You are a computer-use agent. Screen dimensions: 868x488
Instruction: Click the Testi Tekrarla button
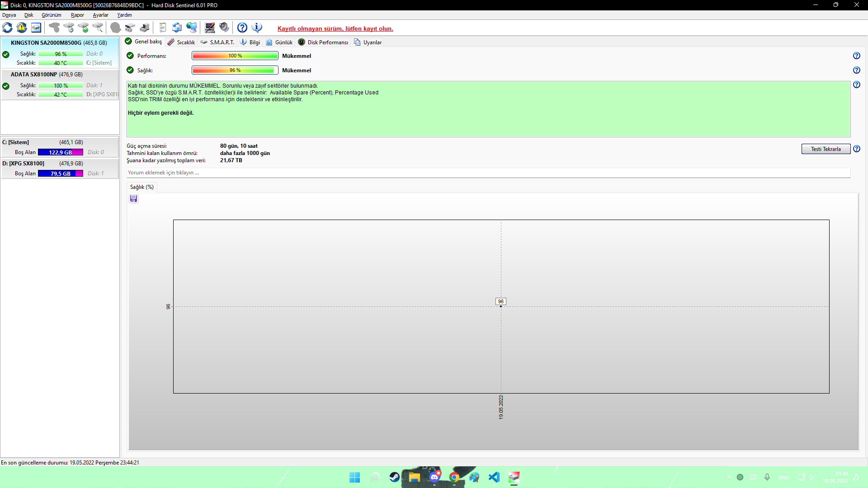pyautogui.click(x=826, y=149)
